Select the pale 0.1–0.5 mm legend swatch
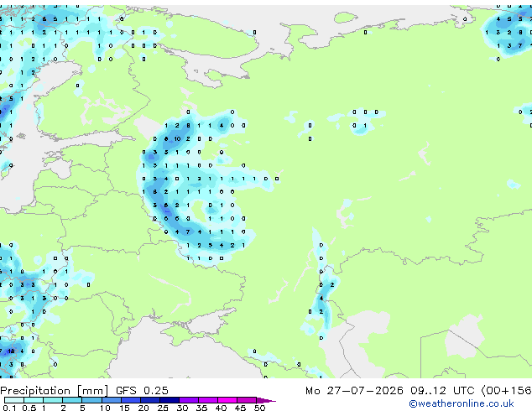This screenshot has height=411, width=532. point(14,400)
